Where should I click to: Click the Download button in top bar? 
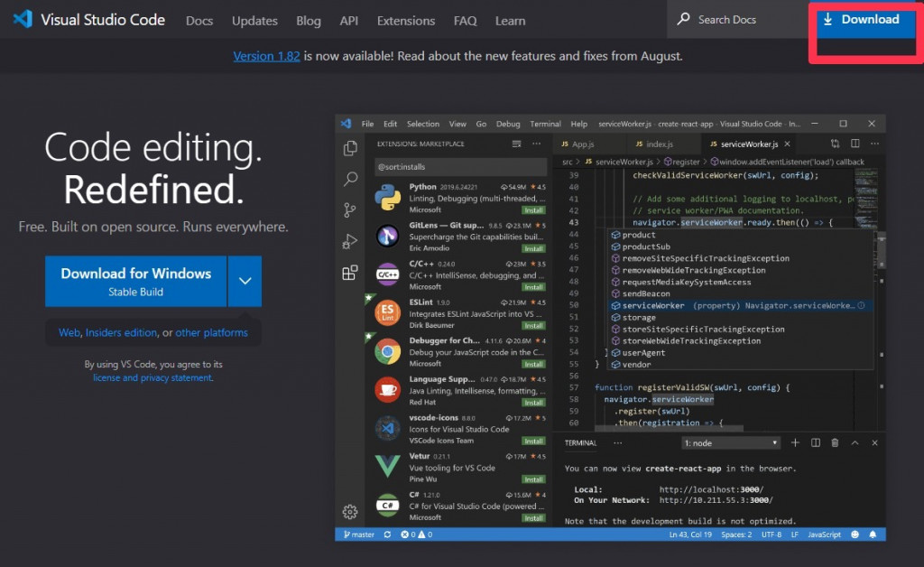coord(862,20)
